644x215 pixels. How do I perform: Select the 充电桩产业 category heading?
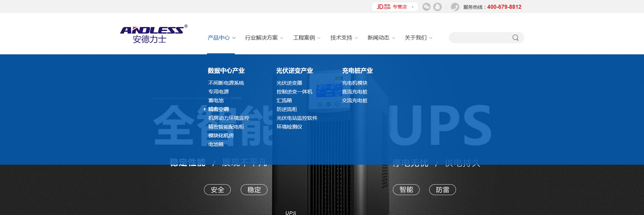(358, 71)
